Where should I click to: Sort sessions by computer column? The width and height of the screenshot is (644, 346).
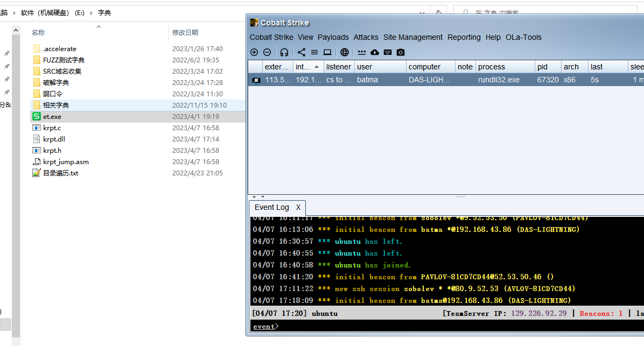point(430,67)
